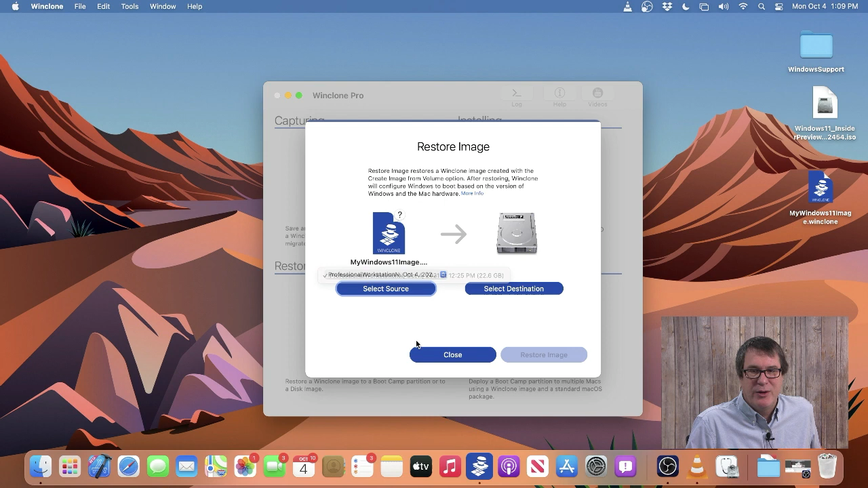Select the Log icon in the Winclone toolbar
Screen dimensions: 868x488
[x=516, y=95]
